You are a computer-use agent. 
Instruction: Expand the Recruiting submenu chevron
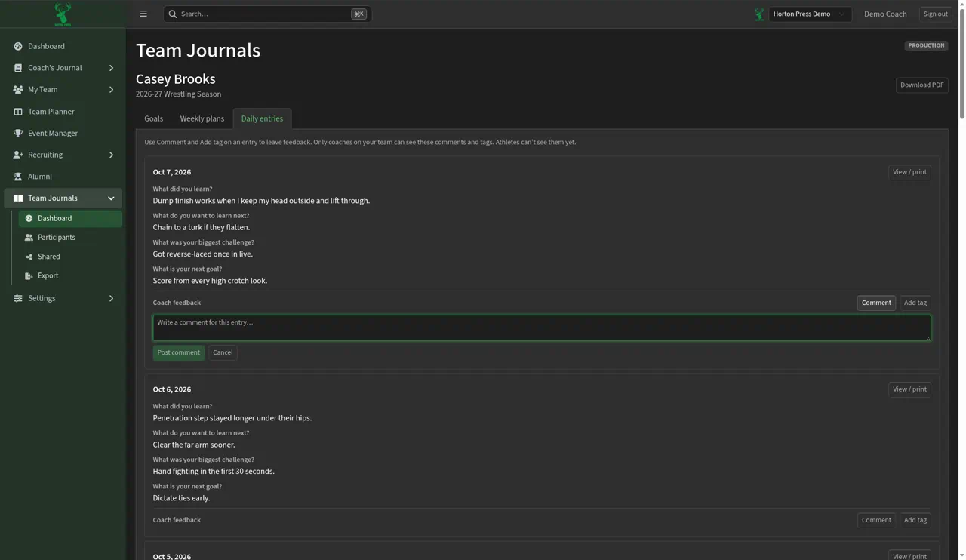click(x=111, y=155)
